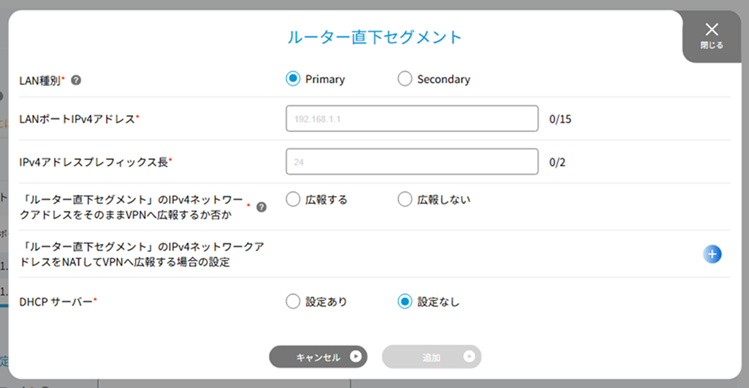
Task: Select the Secondary LAN type
Action: point(405,79)
